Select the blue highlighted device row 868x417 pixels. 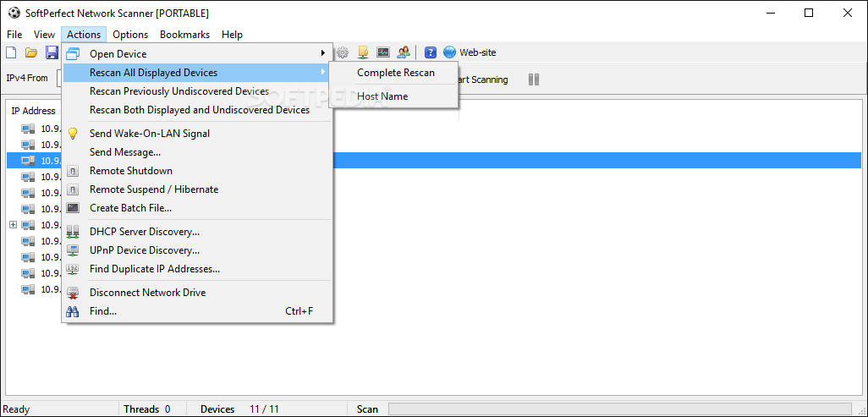434,161
